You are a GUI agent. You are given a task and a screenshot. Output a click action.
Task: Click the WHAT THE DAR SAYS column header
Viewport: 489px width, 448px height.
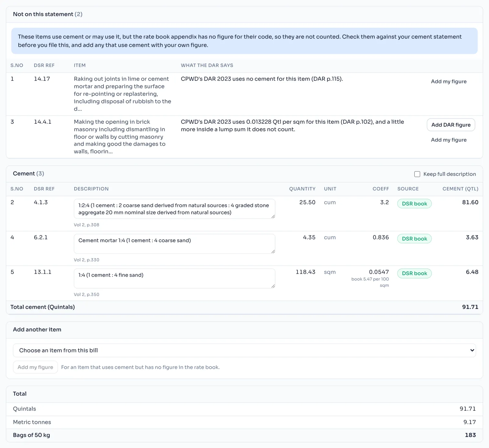coord(207,65)
